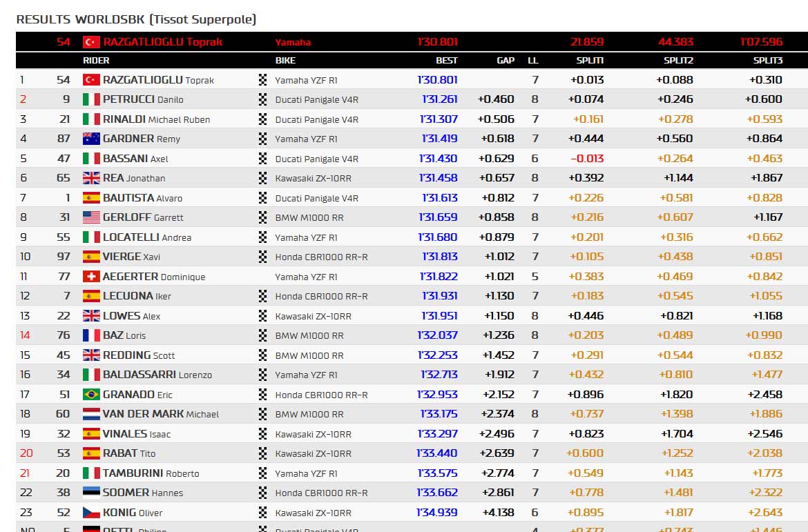Click the Split2 value +1.144
This screenshot has width=808, height=532.
click(x=678, y=178)
